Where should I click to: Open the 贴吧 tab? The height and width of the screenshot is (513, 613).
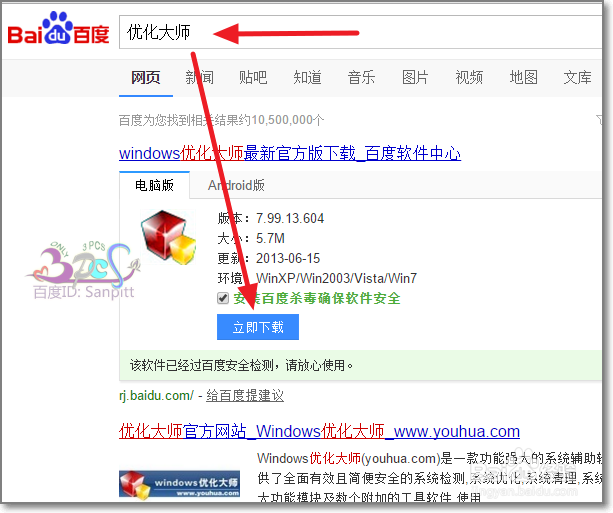(x=253, y=77)
